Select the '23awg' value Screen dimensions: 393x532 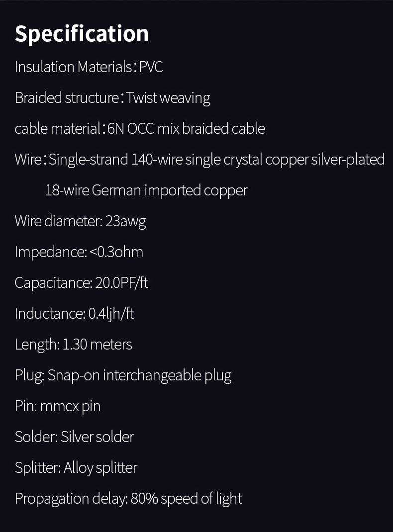126,221
